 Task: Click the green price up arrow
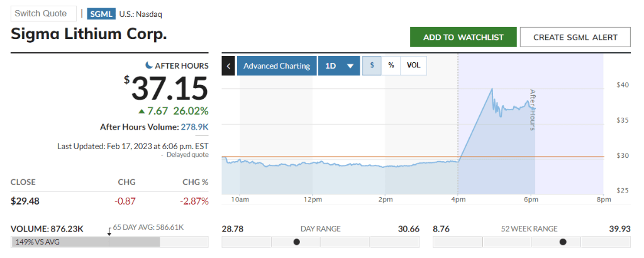(x=142, y=111)
